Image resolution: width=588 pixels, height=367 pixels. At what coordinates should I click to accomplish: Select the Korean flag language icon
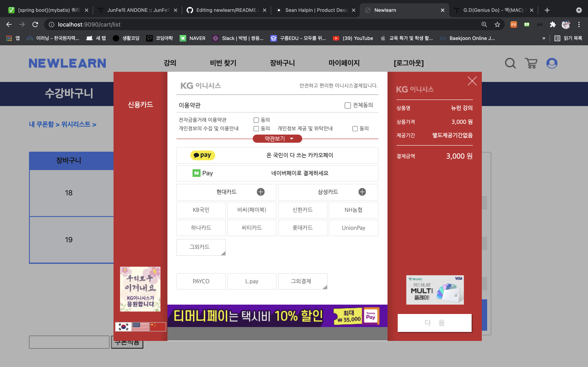(124, 327)
